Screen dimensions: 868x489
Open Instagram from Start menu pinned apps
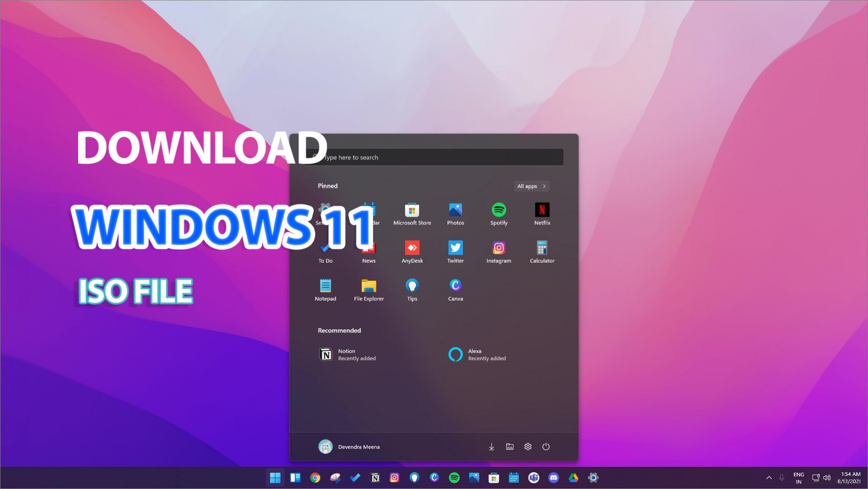[499, 252]
